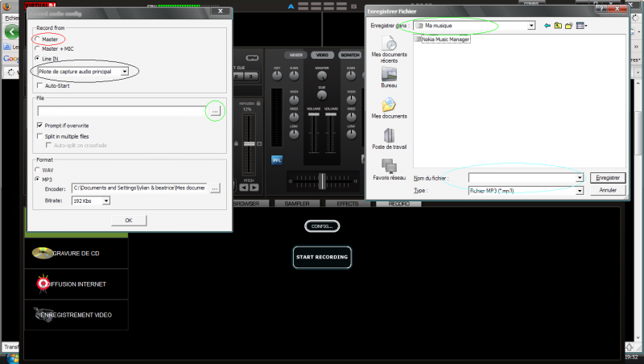Click the CUE knob below MASTER

pos(322,95)
